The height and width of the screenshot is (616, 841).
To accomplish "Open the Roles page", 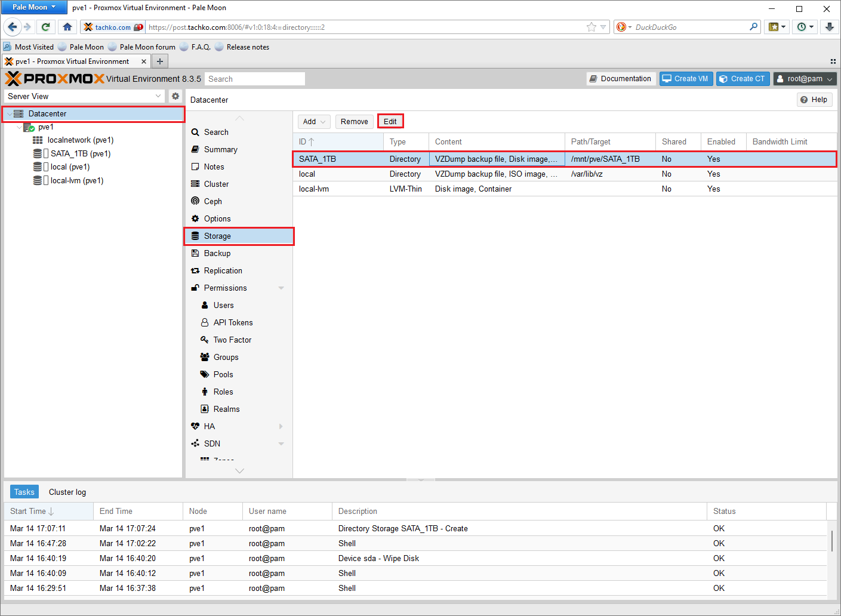I will [239, 392].
